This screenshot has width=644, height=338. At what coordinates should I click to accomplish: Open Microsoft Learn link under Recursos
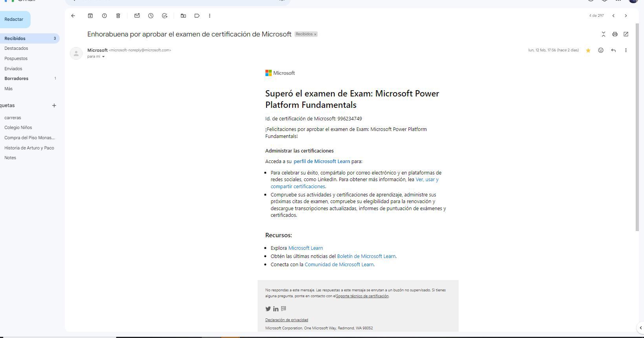[x=306, y=248]
